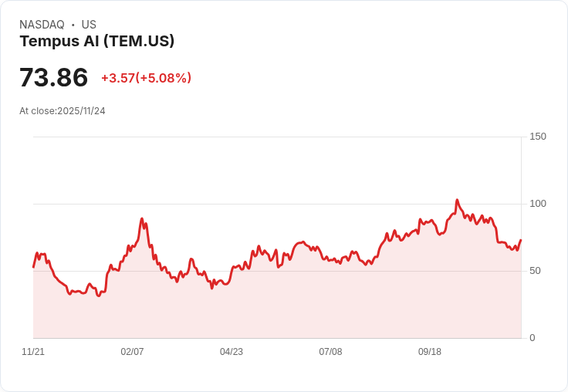The height and width of the screenshot is (392, 568).
Task: Select the 150 y-axis label
Action: [538, 137]
